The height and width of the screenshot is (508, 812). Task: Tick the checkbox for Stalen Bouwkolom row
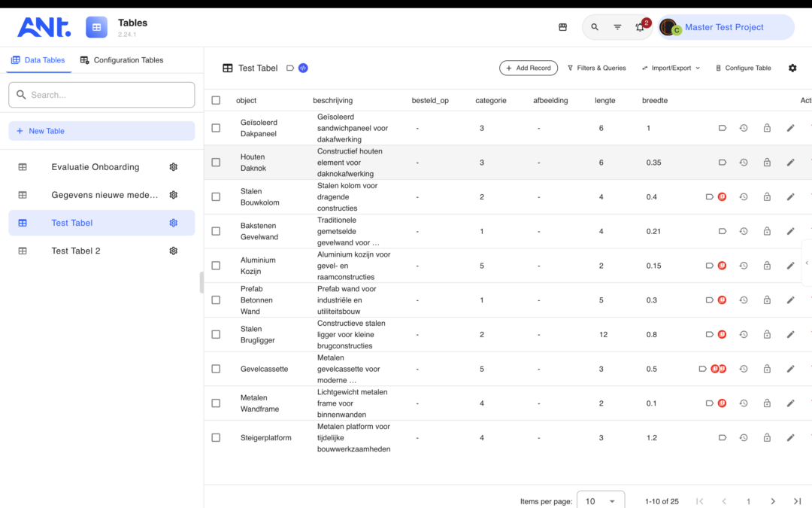(216, 197)
